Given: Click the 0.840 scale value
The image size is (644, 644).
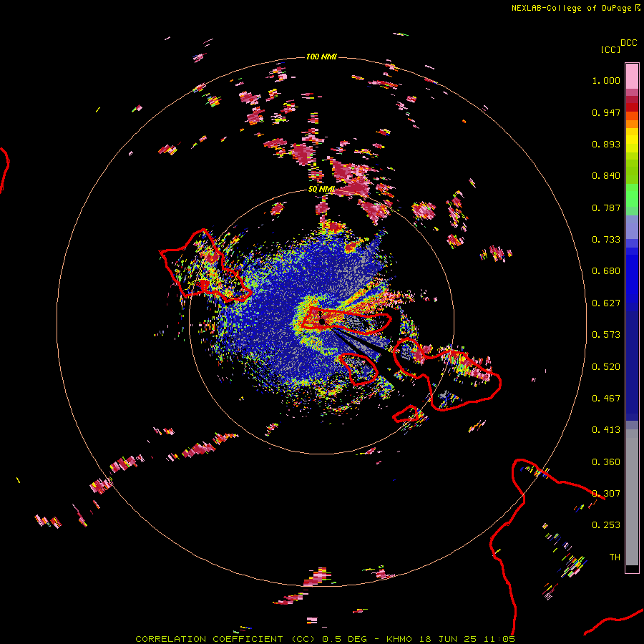Looking at the screenshot, I should tap(606, 176).
